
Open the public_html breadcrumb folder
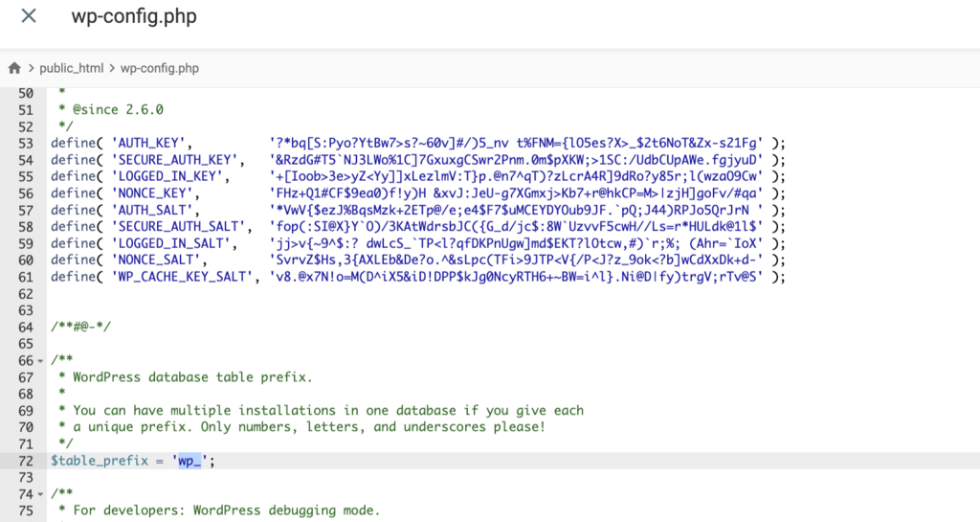[x=72, y=69]
